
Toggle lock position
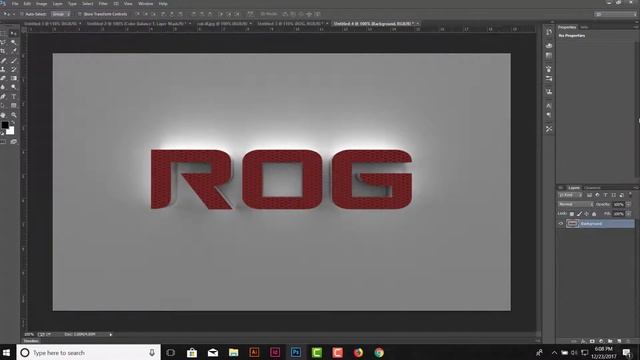587,213
